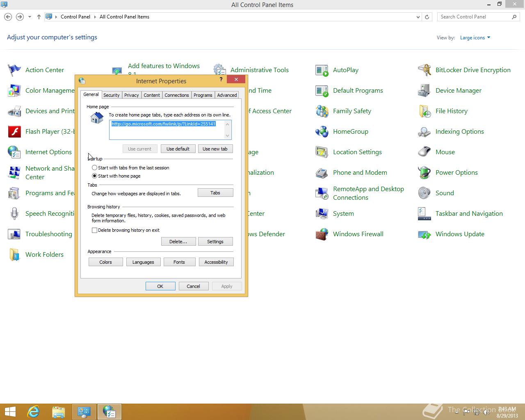Expand the Control Panel breadcrumb arrow
Screen dimensions: 525x420
pyautogui.click(x=95, y=17)
